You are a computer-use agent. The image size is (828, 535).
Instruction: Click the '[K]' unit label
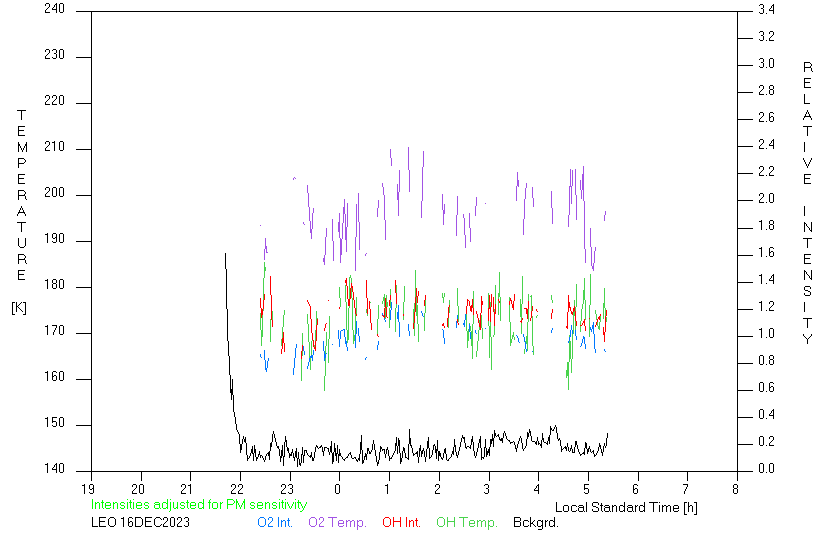[x=19, y=308]
